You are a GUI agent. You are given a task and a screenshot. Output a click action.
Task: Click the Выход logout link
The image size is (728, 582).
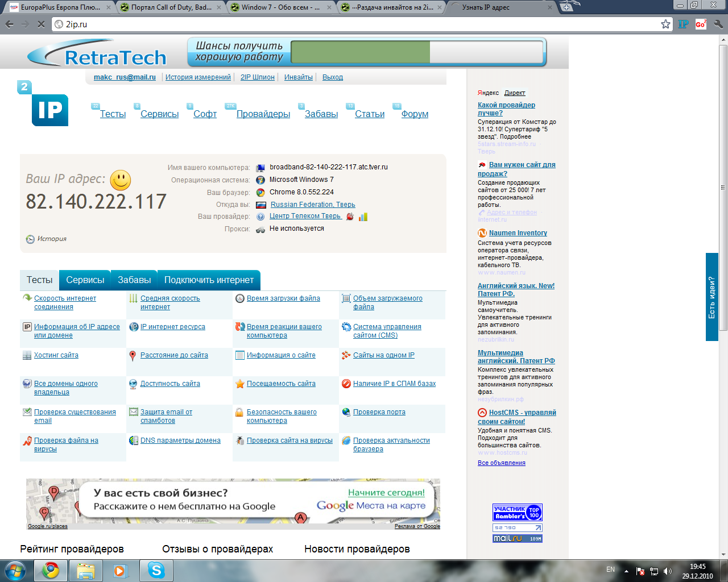pyautogui.click(x=333, y=77)
